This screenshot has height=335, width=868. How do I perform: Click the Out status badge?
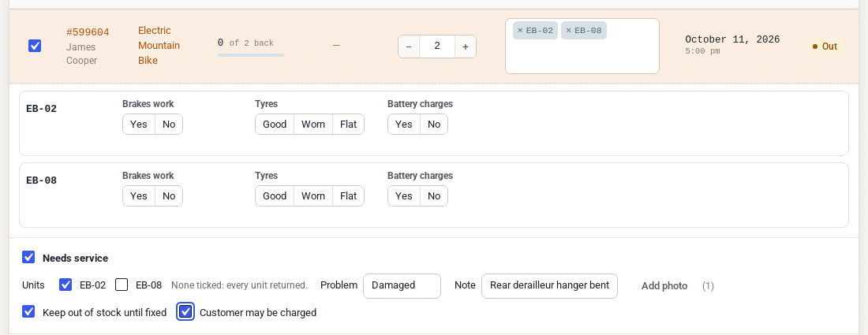tap(825, 47)
